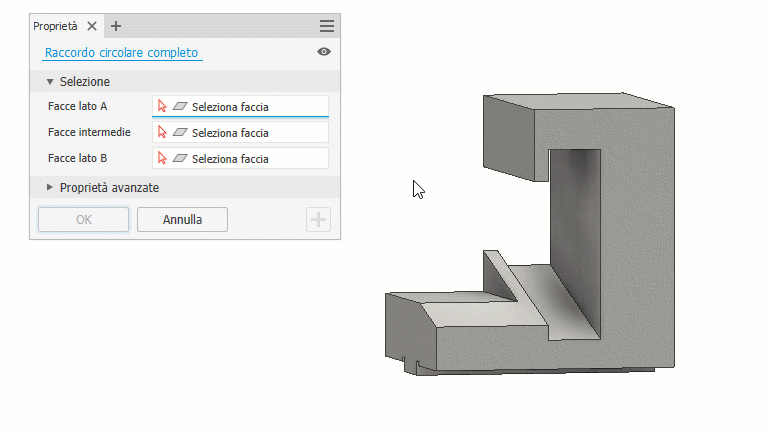This screenshot has width=768, height=432.
Task: Click the face icon in Facce intermedie
Action: (180, 132)
